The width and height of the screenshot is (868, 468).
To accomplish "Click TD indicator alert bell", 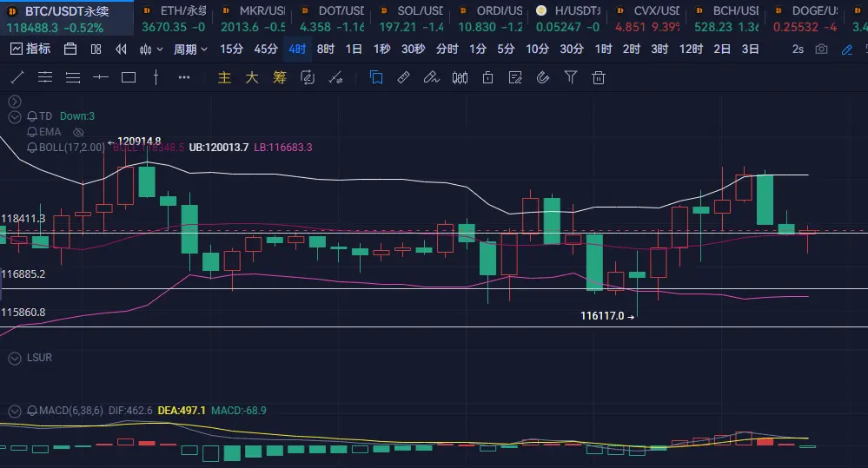I will [32, 116].
